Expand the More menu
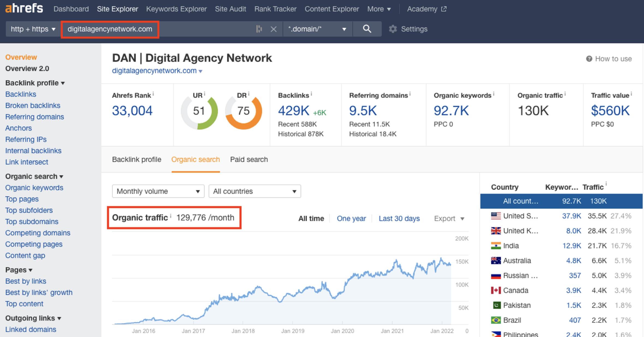644x337 pixels. coord(379,9)
